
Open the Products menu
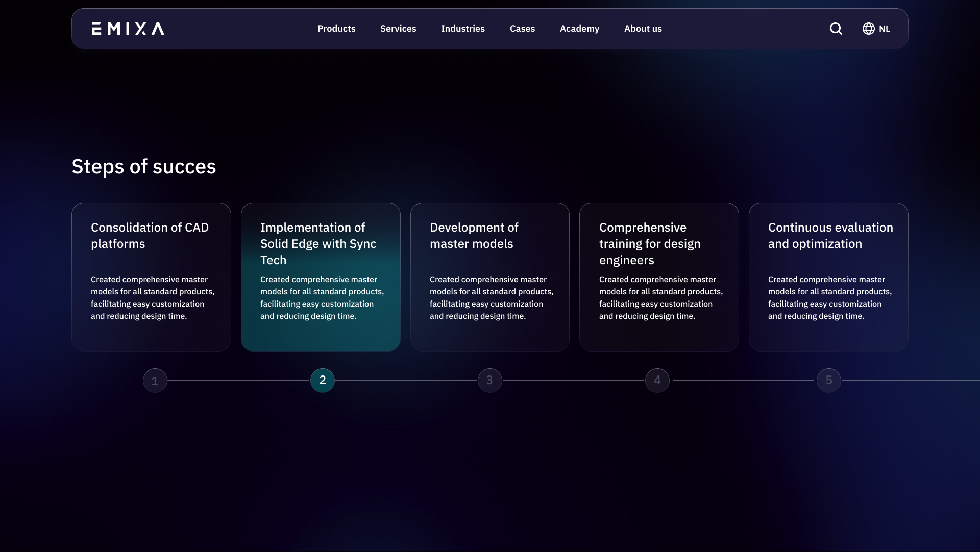click(x=336, y=29)
